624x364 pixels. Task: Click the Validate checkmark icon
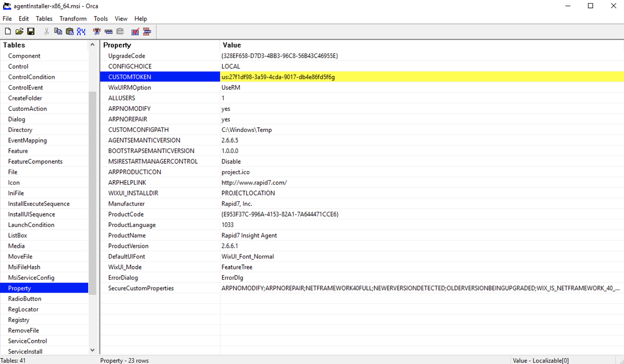tap(135, 31)
